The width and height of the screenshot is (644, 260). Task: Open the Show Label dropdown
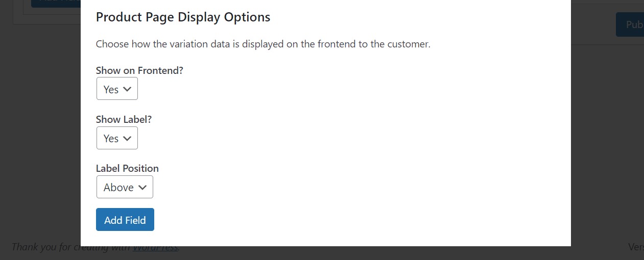[x=117, y=138]
